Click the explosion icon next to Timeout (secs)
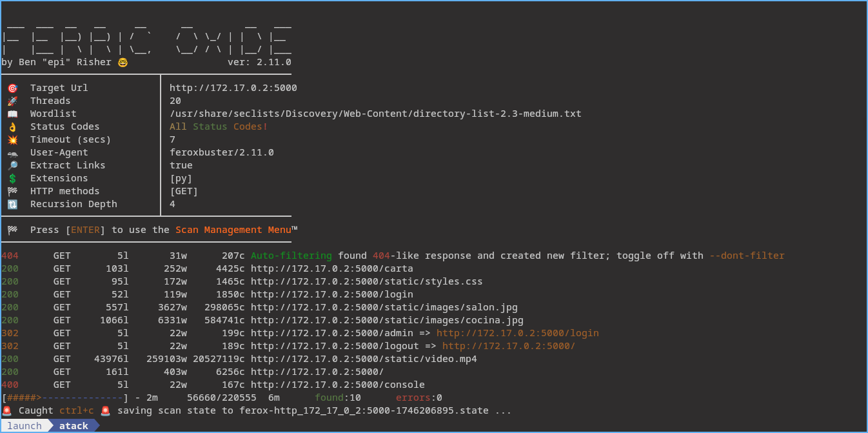 coord(12,140)
